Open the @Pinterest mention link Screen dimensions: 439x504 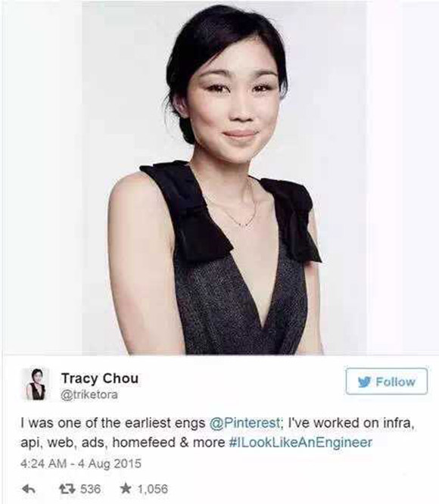click(244, 423)
